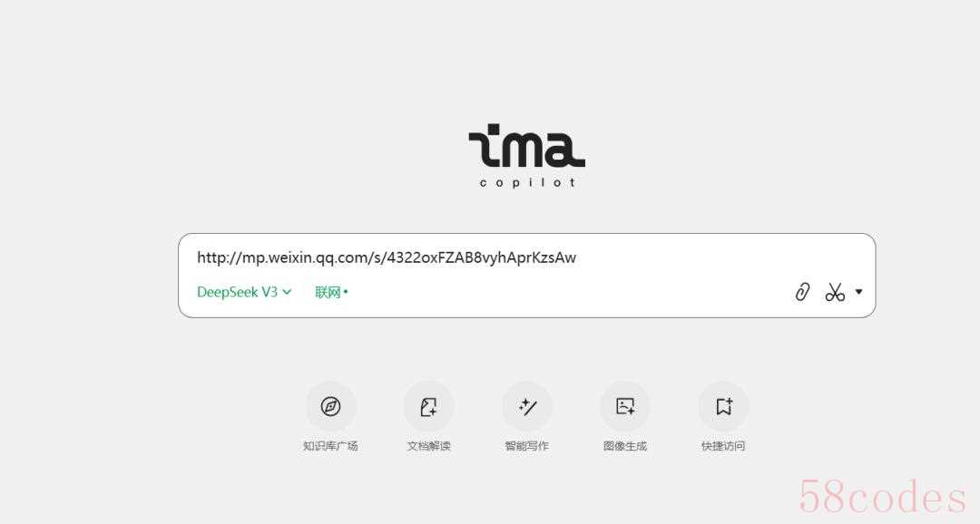Click the 智能写作 text label
Image resolution: width=980 pixels, height=524 pixels.
coord(527,446)
